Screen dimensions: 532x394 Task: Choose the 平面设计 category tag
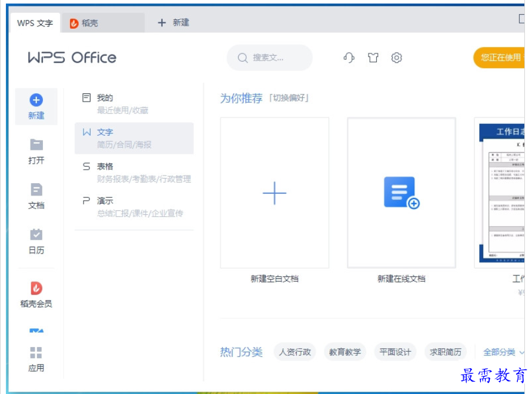[x=395, y=352]
